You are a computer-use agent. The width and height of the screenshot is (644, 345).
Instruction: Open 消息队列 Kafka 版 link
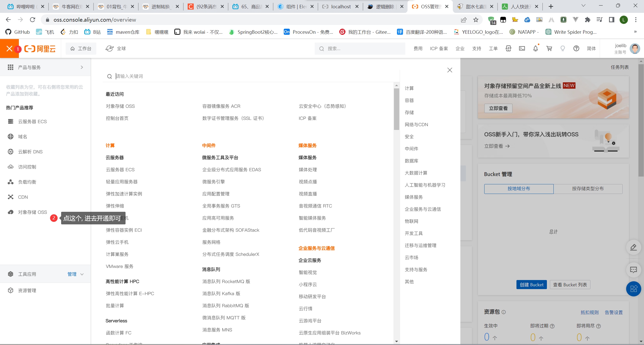[x=221, y=293]
